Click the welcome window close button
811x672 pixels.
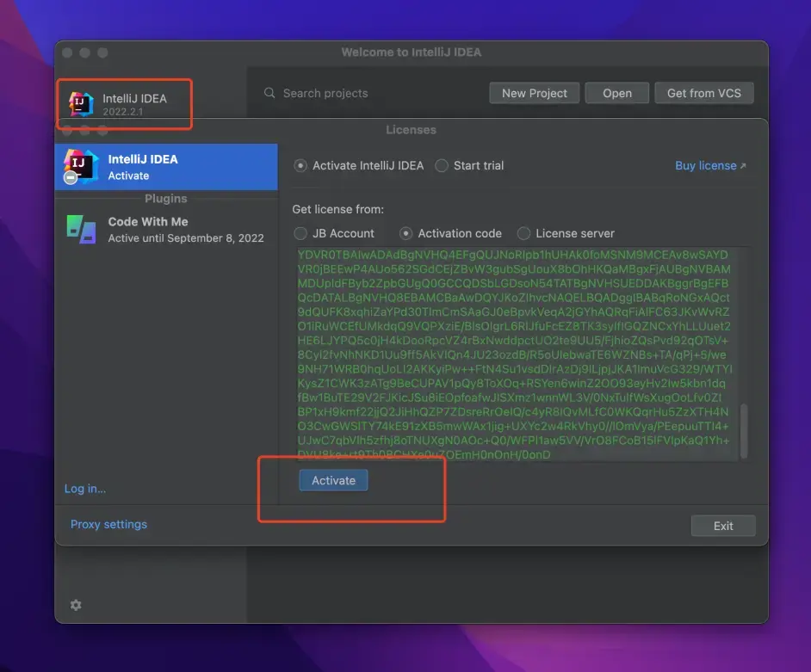[67, 52]
